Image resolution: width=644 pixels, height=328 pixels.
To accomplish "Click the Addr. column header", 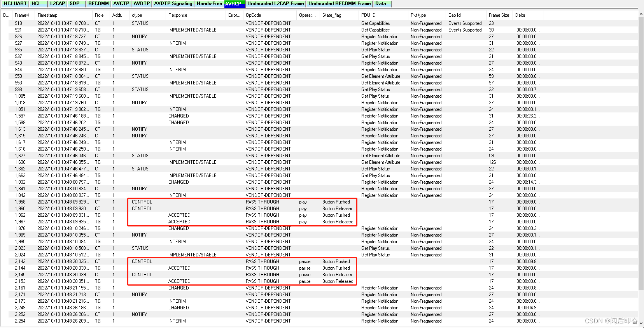I will pyautogui.click(x=119, y=15).
